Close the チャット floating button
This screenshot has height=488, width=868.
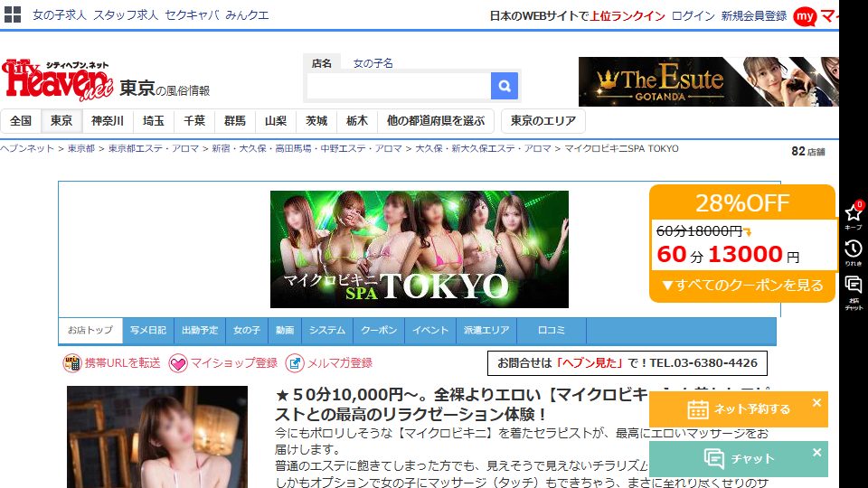[816, 453]
